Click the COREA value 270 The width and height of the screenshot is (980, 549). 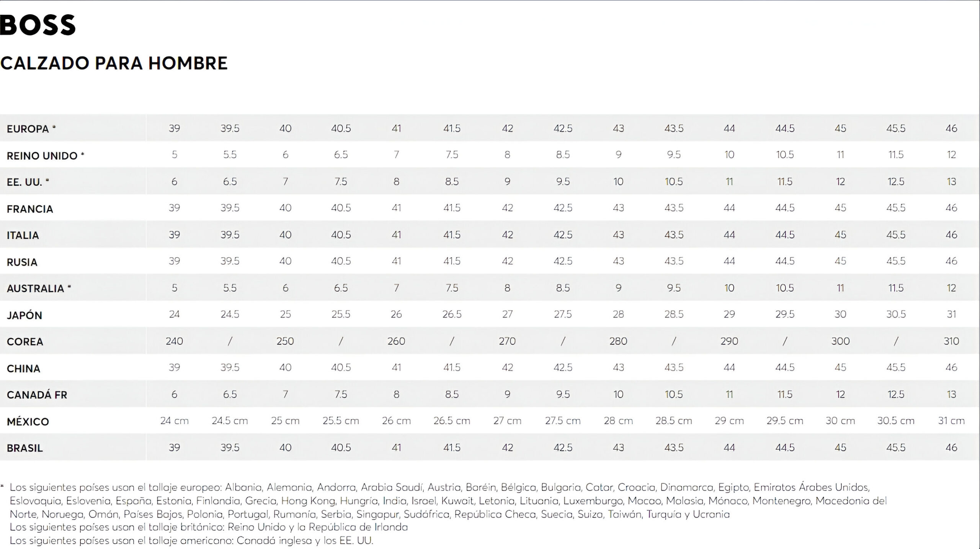pyautogui.click(x=507, y=341)
